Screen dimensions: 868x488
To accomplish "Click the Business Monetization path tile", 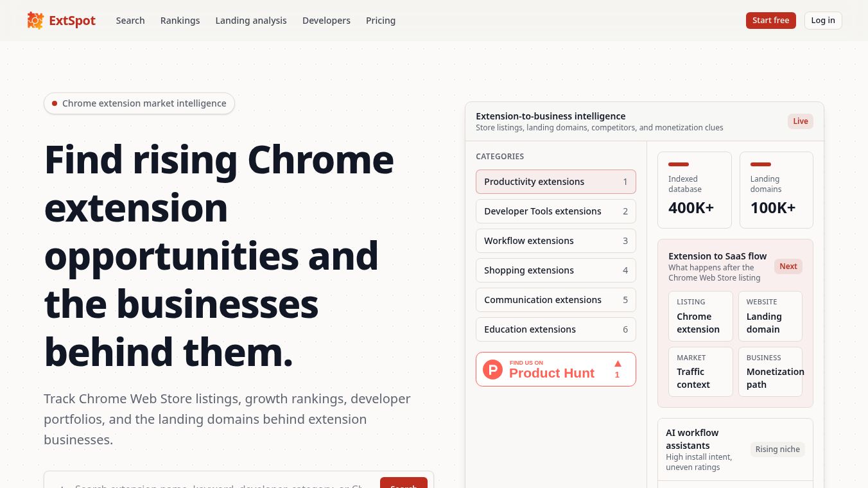I will [770, 372].
